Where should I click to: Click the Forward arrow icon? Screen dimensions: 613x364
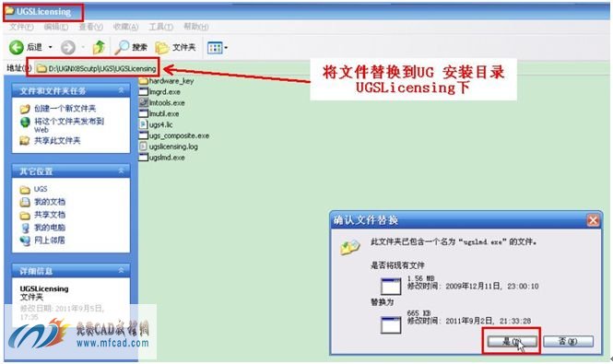point(68,47)
